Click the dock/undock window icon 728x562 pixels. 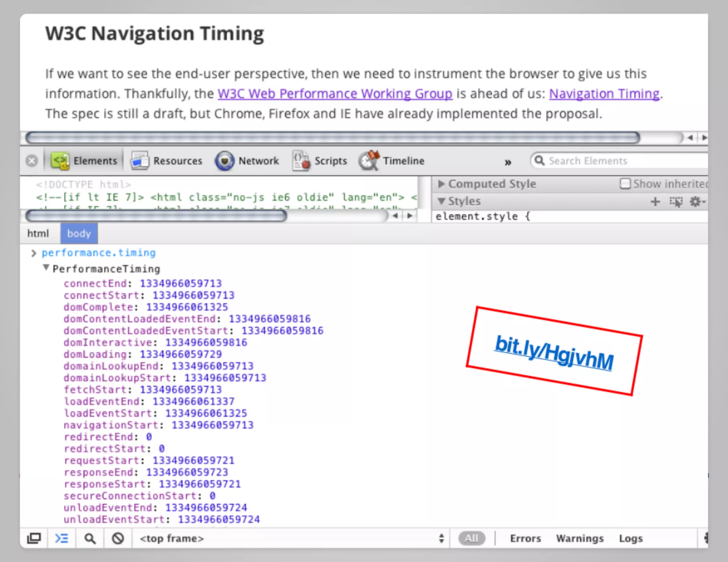34,539
